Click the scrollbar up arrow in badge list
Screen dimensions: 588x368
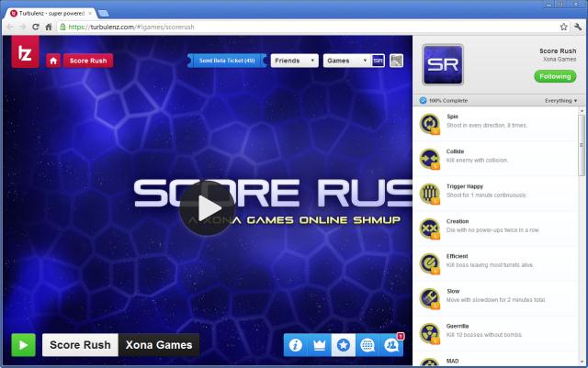pos(582,111)
